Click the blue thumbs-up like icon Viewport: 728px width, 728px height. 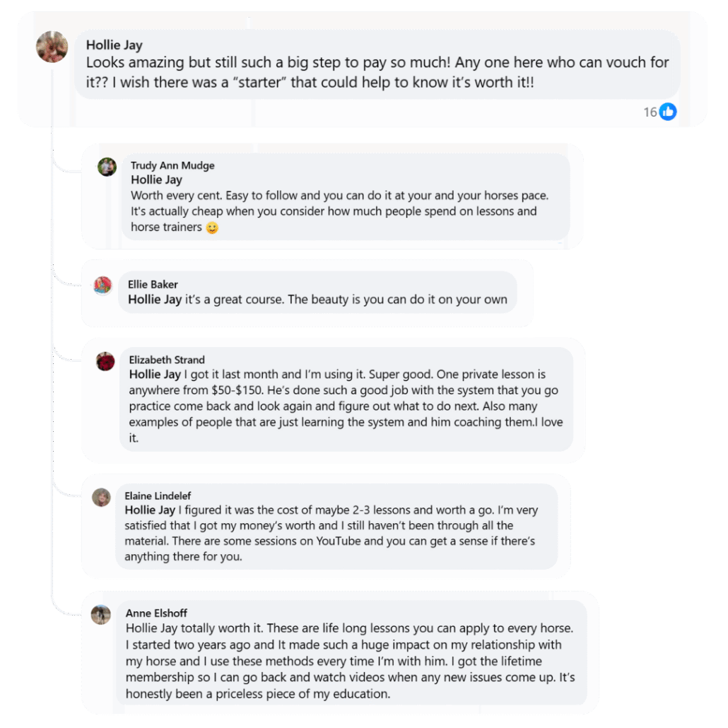[x=668, y=112]
